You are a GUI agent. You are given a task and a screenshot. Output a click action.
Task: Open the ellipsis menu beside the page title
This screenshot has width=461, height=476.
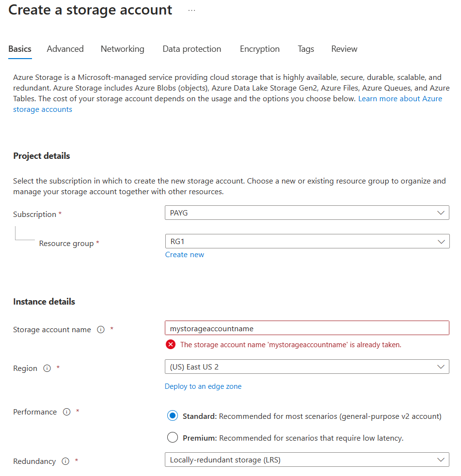[x=191, y=10]
